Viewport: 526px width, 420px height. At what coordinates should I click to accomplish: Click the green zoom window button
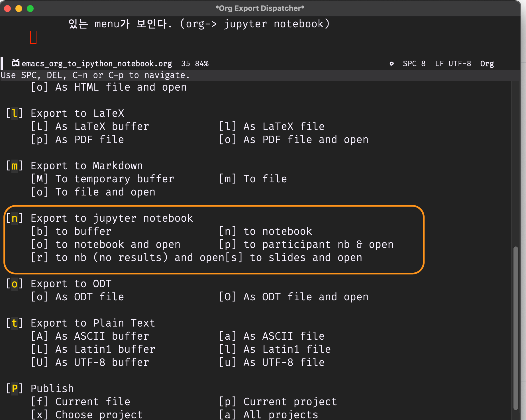(x=30, y=9)
